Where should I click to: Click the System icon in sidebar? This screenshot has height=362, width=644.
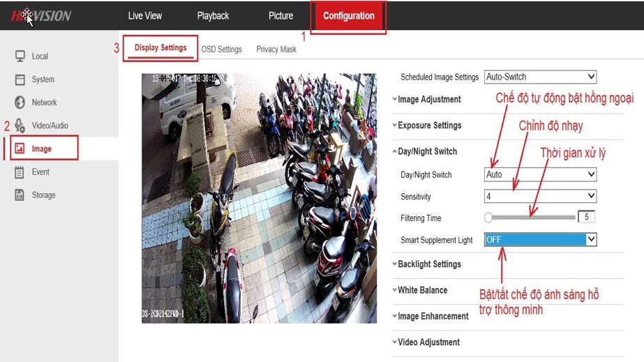(20, 80)
